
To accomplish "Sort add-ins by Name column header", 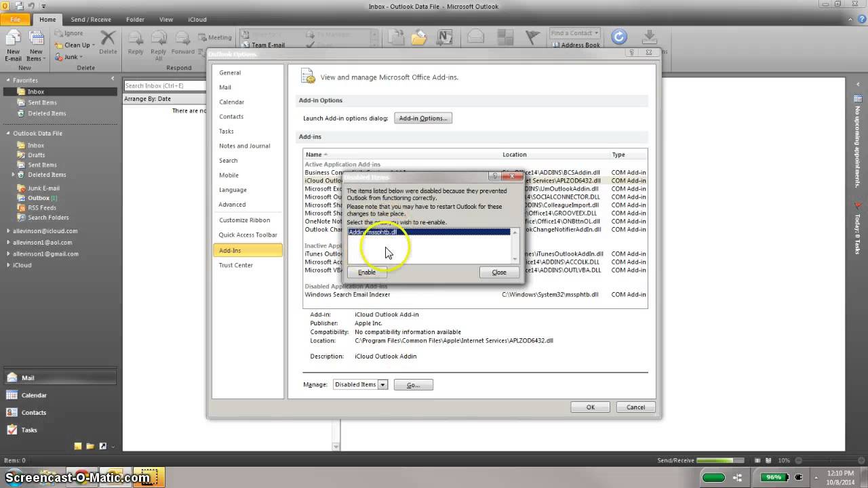I will (401, 155).
